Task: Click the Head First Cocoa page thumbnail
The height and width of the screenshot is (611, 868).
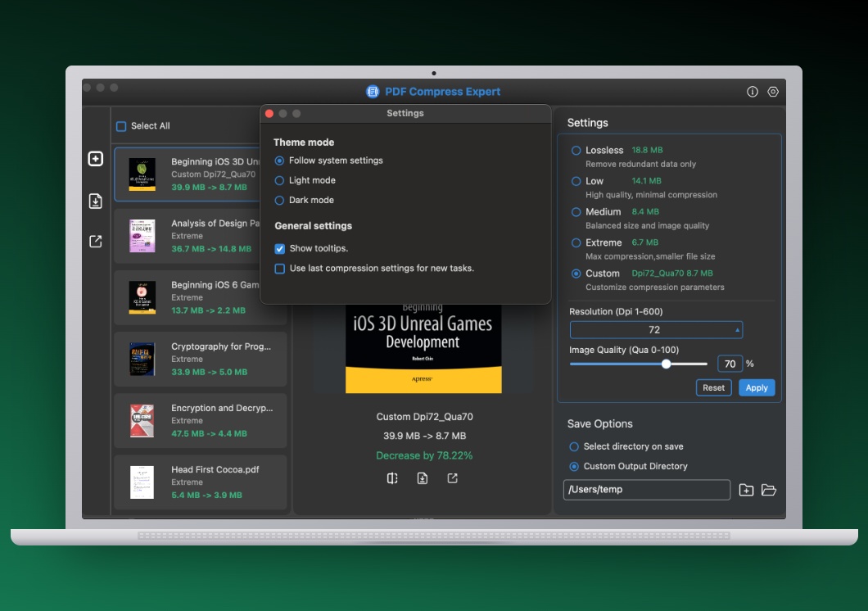Action: 142,482
